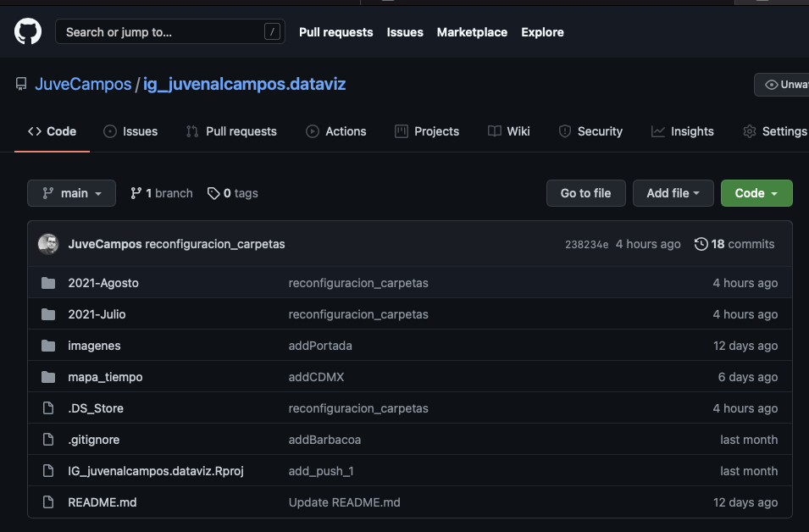Click the Go to file button
The height and width of the screenshot is (532, 809).
click(585, 193)
